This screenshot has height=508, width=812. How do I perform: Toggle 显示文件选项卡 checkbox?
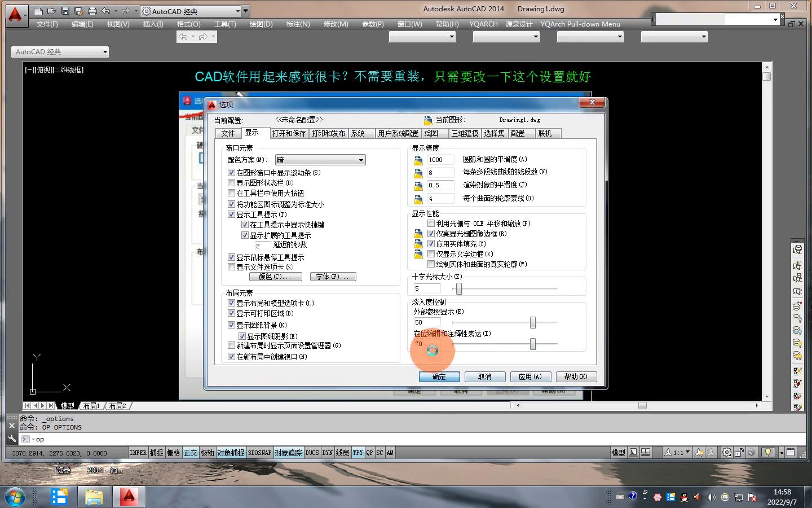point(231,267)
